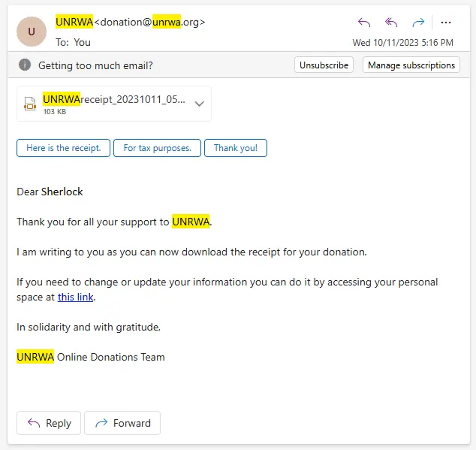This screenshot has width=476, height=450.
Task: Click Manage subscriptions button
Action: [411, 65]
